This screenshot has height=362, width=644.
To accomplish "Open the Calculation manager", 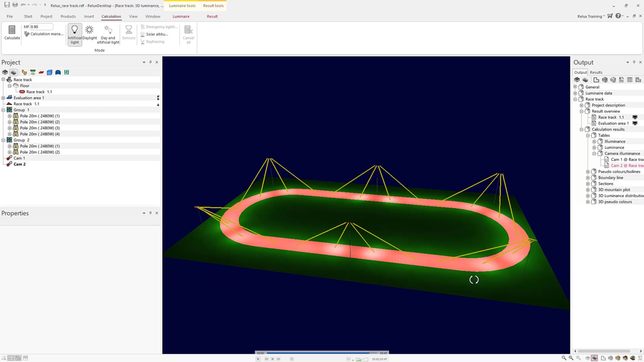I will pyautogui.click(x=43, y=34).
